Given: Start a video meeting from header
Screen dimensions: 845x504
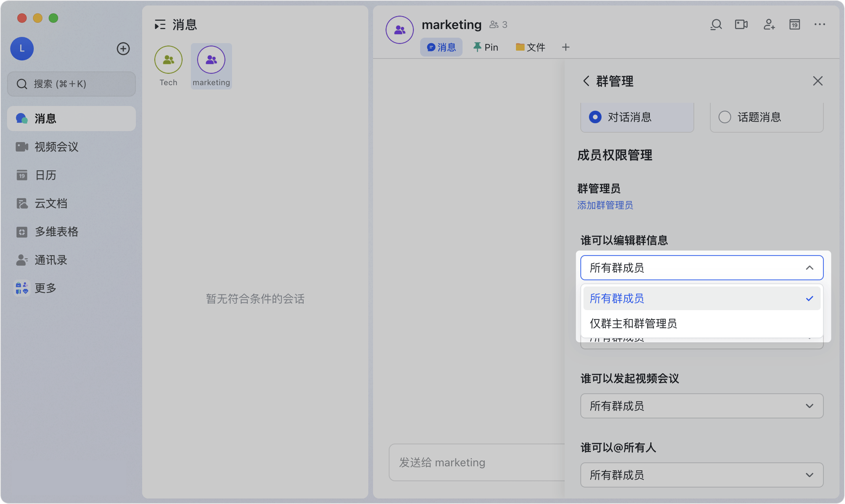Looking at the screenshot, I should point(741,25).
